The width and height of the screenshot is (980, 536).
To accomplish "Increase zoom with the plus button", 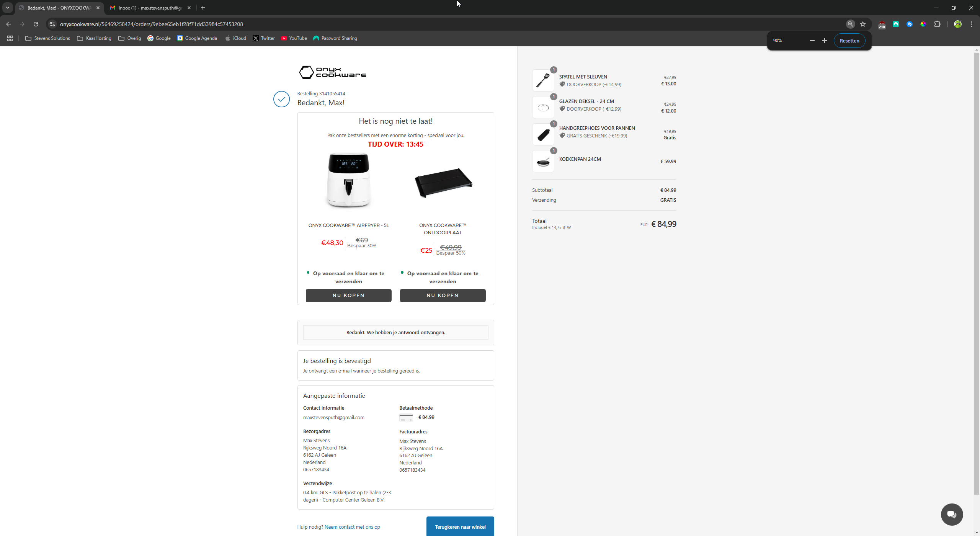I will coord(825,41).
